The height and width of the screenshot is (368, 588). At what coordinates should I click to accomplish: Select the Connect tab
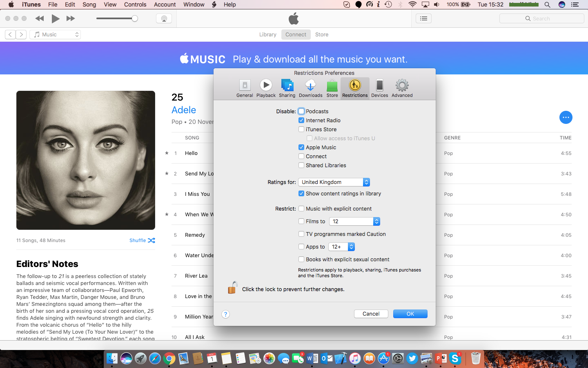tap(296, 35)
